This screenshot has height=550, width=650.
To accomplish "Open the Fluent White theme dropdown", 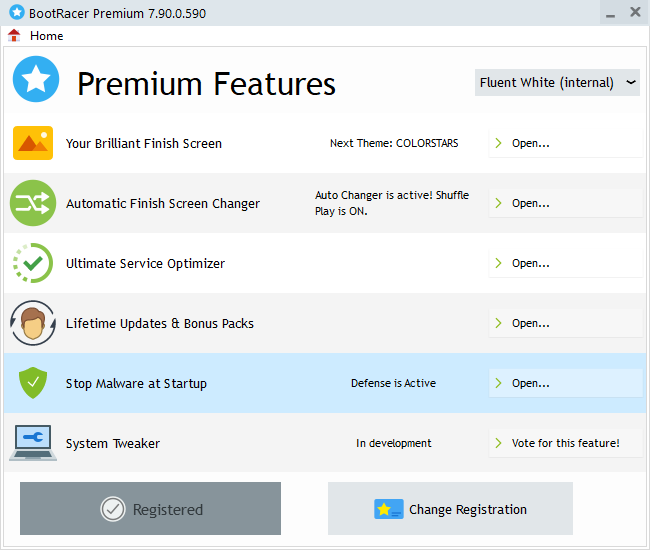I will [557, 82].
